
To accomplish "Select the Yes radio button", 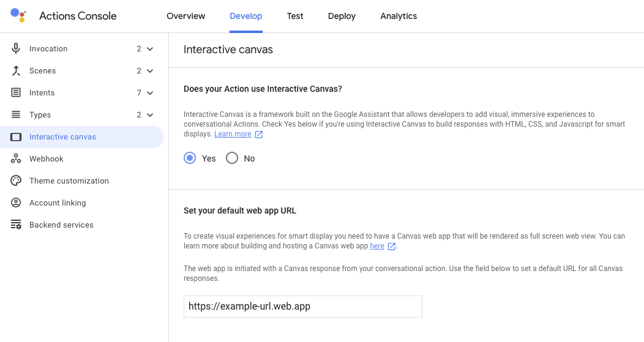I will [x=190, y=158].
